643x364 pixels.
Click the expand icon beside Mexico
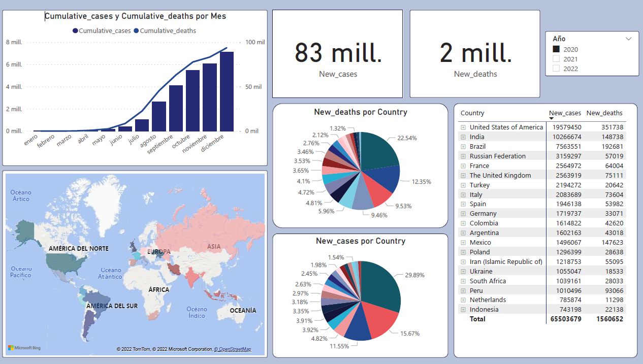[x=463, y=243]
